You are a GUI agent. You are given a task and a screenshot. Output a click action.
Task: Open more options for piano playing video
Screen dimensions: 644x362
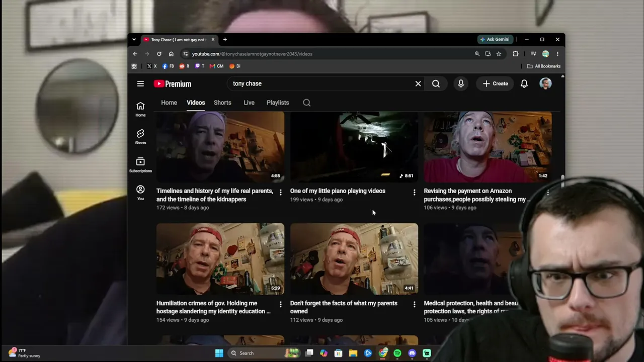click(x=414, y=192)
